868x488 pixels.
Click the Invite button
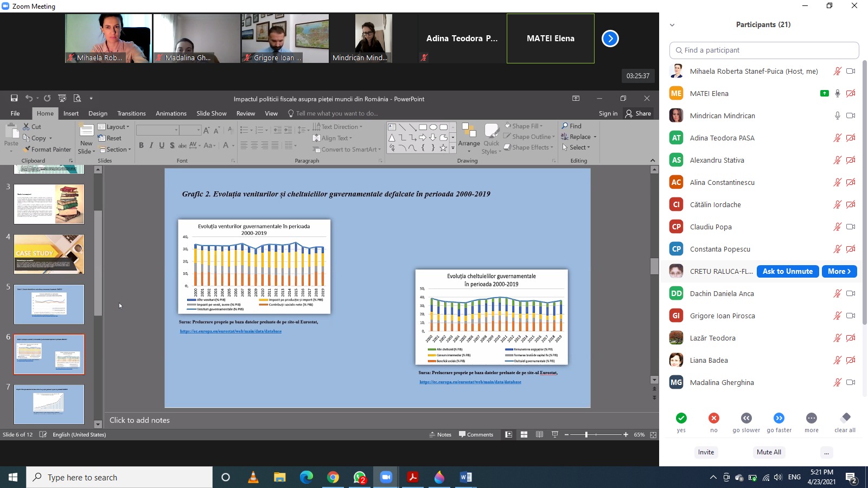(x=706, y=452)
